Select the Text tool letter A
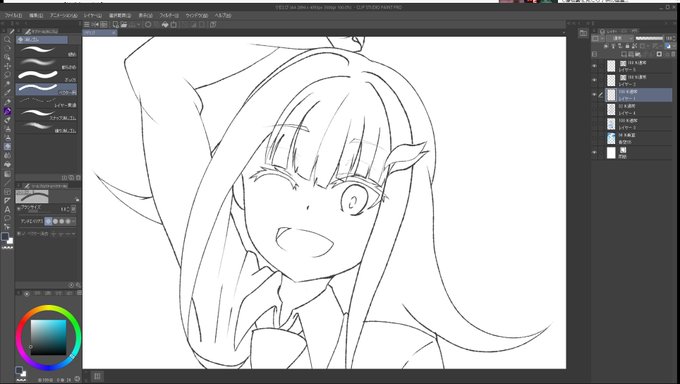The width and height of the screenshot is (680, 384). click(x=7, y=210)
